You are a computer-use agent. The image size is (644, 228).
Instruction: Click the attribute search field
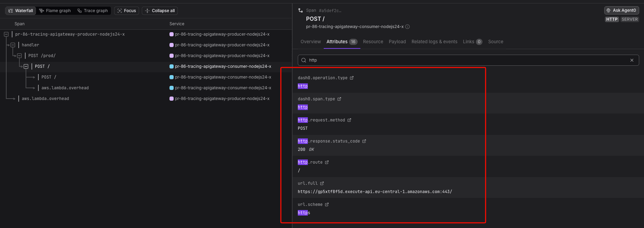(468, 60)
